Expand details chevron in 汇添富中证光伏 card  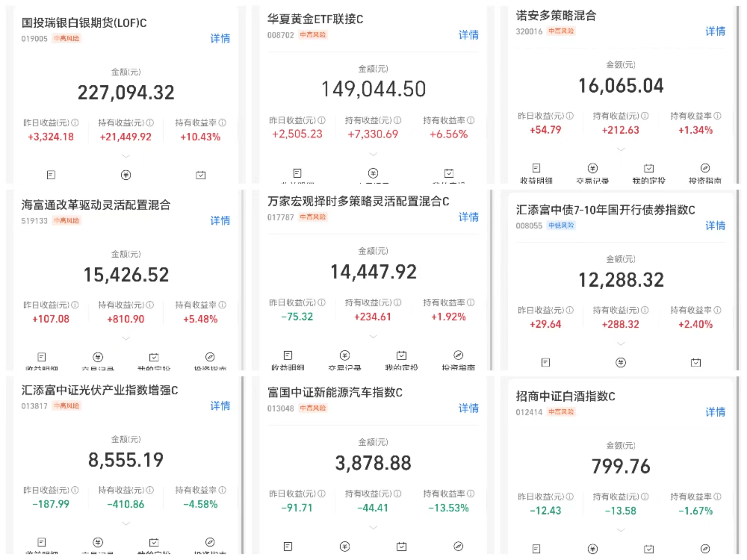tap(126, 523)
